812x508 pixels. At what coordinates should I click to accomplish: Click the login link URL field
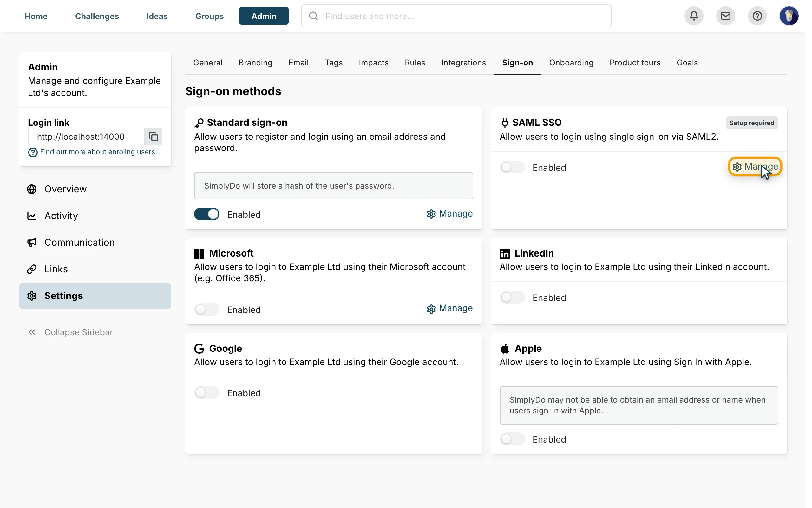click(86, 137)
